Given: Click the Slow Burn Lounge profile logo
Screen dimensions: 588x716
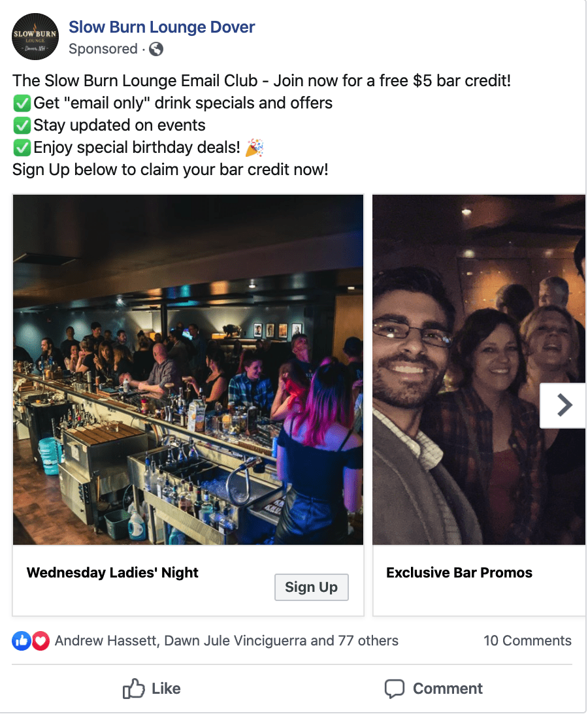Looking at the screenshot, I should (x=35, y=37).
